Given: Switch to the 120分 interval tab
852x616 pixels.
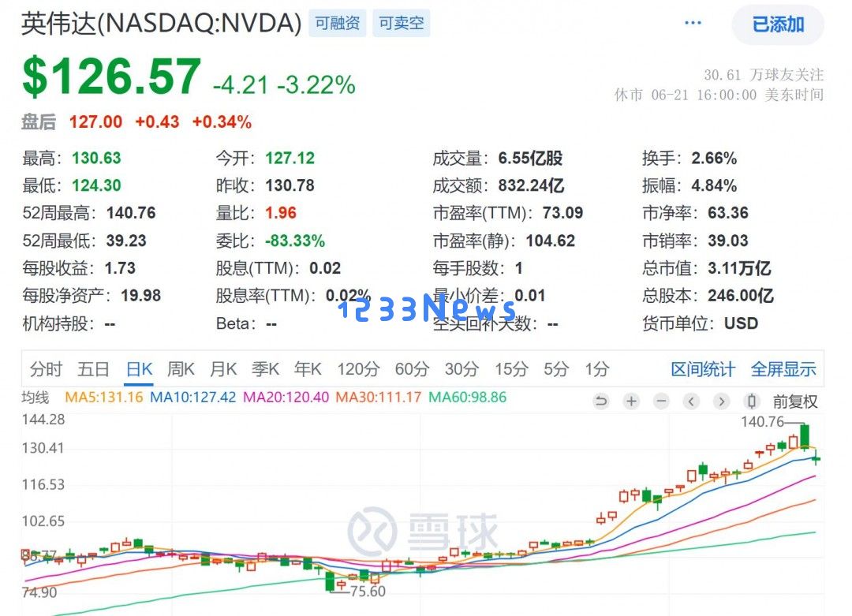Looking at the screenshot, I should click(358, 369).
